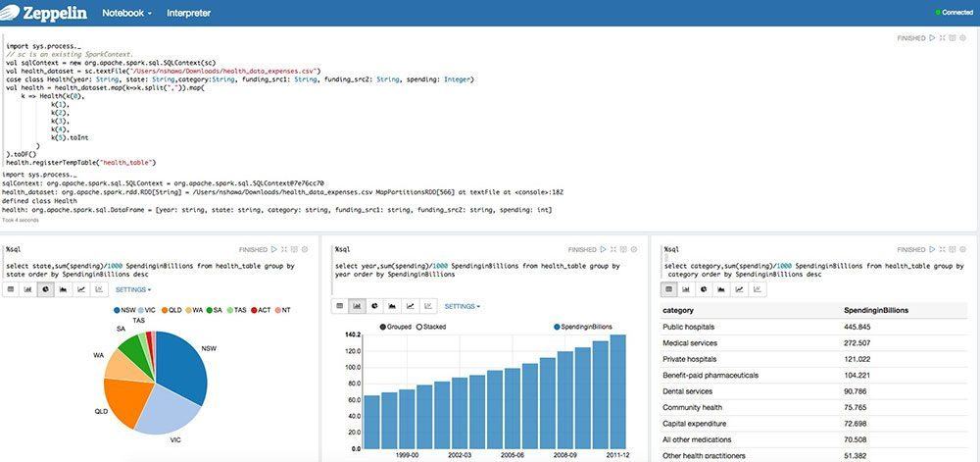Toggle ACT in the pie legend
The height and width of the screenshot is (462, 980).
pyautogui.click(x=261, y=310)
